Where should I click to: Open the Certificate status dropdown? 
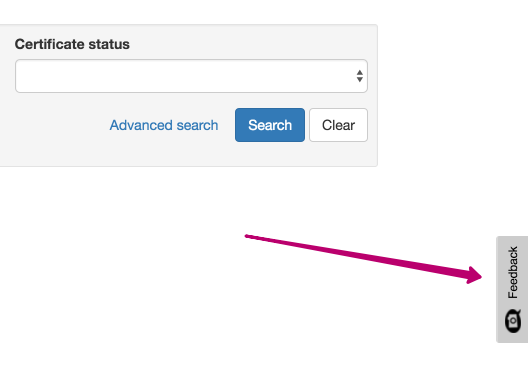point(191,76)
